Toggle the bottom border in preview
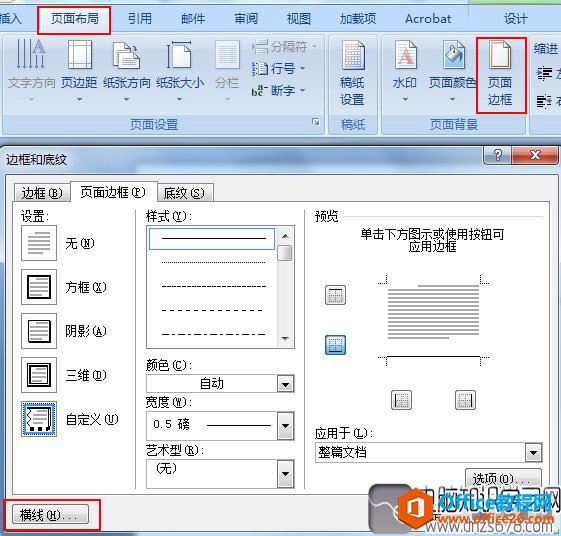 pos(335,345)
